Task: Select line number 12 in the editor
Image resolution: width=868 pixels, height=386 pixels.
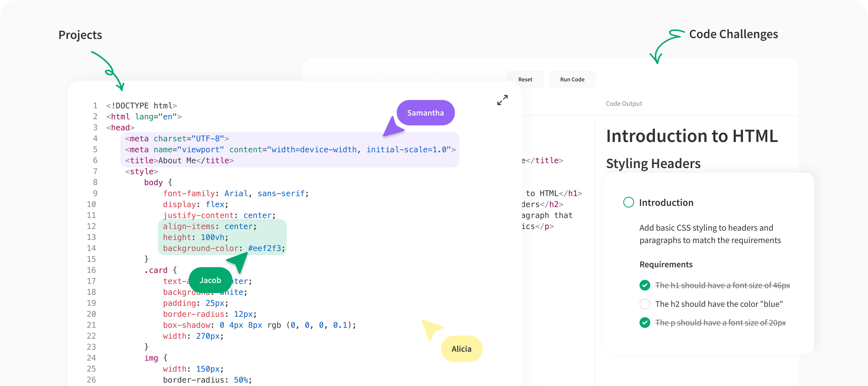Action: coord(91,226)
